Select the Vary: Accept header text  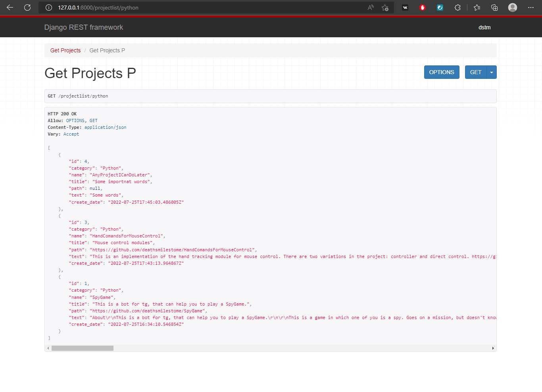tap(63, 134)
